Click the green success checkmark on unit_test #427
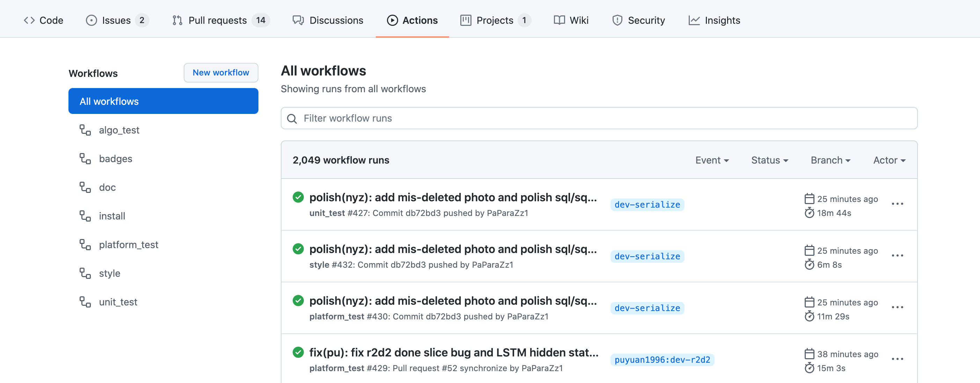Viewport: 980px width, 383px height. pos(298,197)
